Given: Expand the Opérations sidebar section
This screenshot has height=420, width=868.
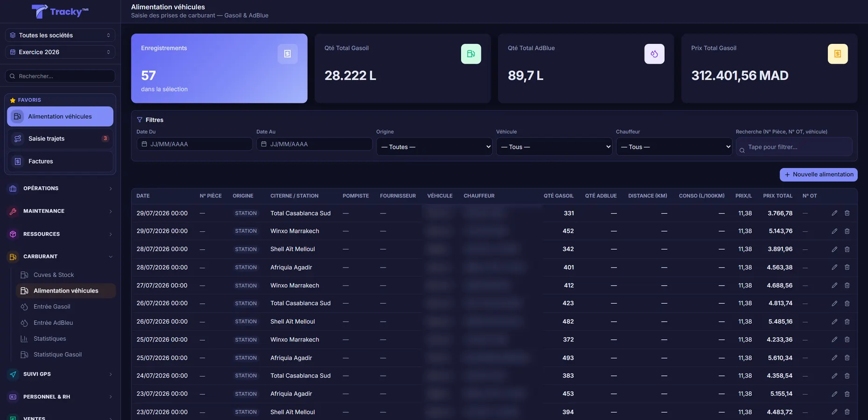Looking at the screenshot, I should coord(60,189).
